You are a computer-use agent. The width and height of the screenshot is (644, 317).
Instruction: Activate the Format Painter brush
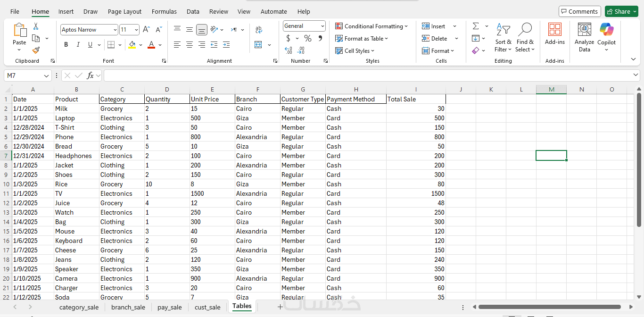(36, 50)
